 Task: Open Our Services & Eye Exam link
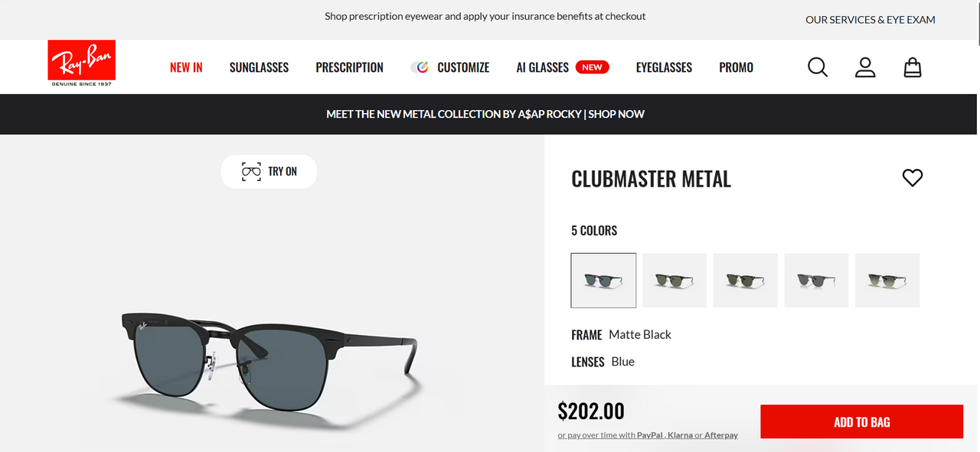(870, 20)
